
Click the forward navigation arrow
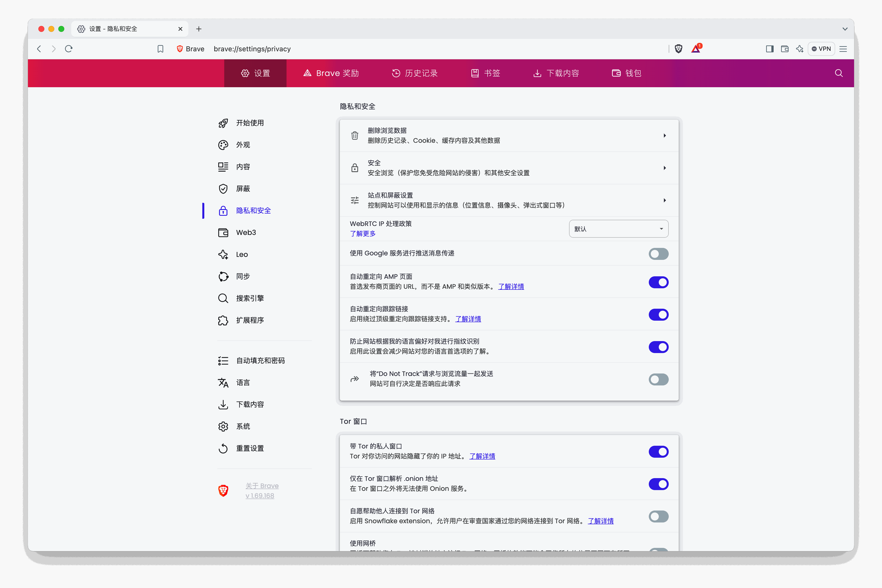pyautogui.click(x=54, y=49)
